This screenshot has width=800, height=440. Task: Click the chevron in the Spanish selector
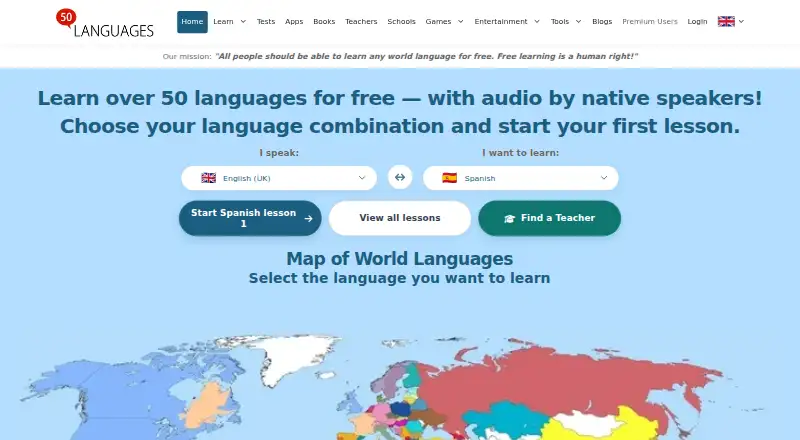(604, 178)
